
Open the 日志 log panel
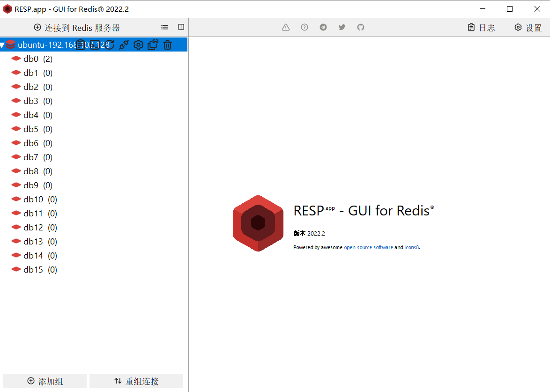pyautogui.click(x=482, y=28)
